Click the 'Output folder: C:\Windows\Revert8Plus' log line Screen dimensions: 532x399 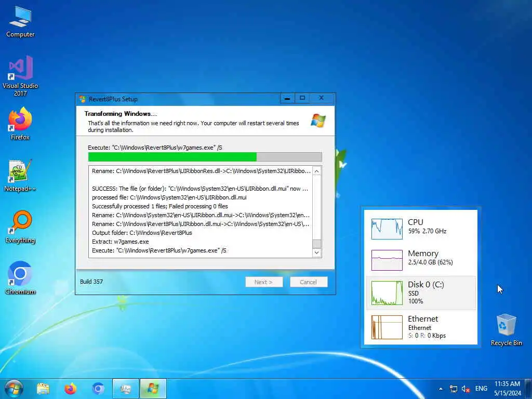(142, 233)
